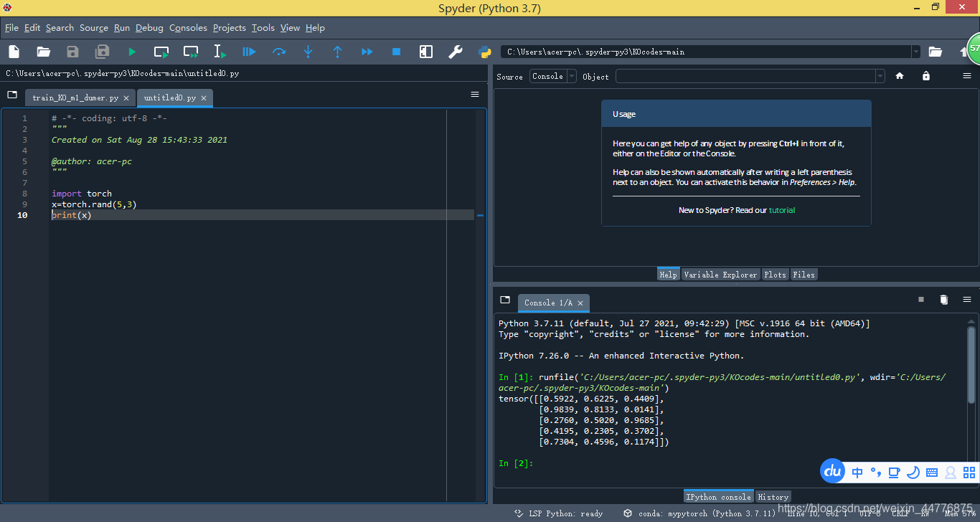Expand the Source Console dropdown
Image resolution: width=980 pixels, height=522 pixels.
coord(572,76)
